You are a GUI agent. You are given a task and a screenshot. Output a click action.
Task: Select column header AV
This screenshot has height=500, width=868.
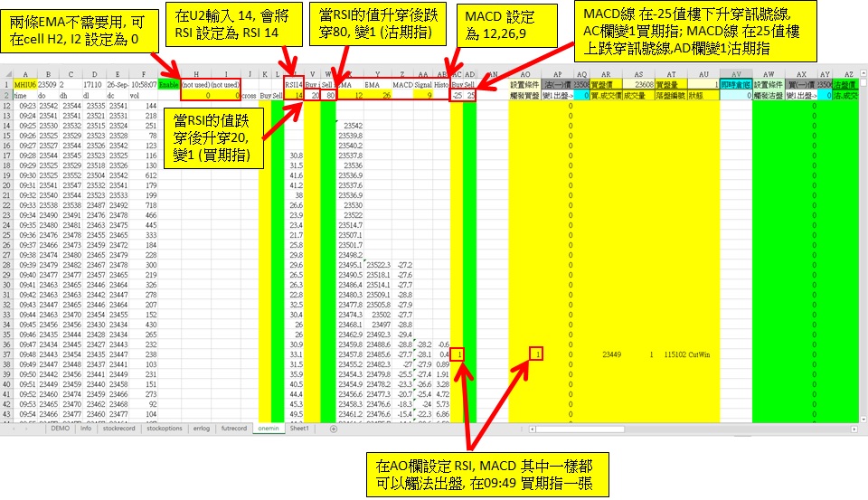(736, 74)
